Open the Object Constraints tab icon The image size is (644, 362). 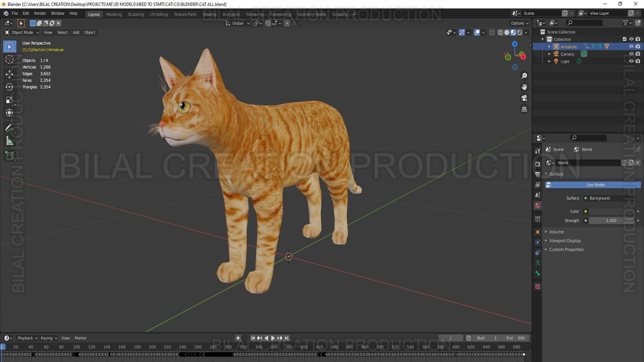538,253
